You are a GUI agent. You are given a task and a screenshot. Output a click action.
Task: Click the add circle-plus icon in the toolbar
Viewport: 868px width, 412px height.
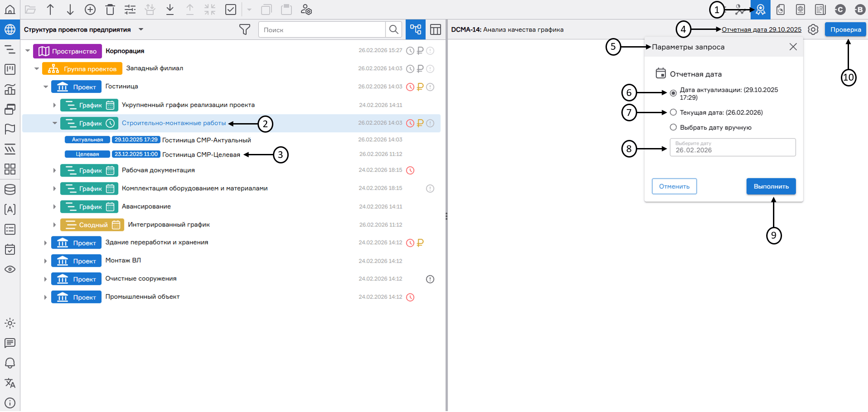click(x=90, y=10)
